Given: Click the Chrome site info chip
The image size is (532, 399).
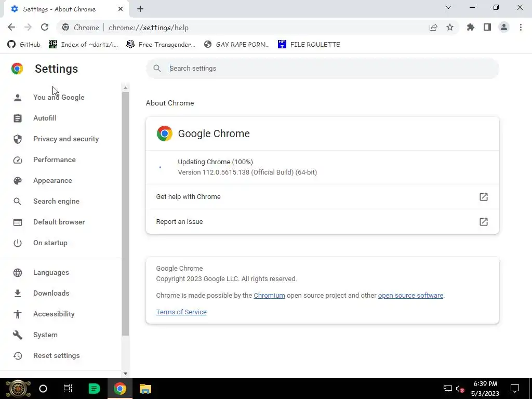Looking at the screenshot, I should click(x=81, y=28).
